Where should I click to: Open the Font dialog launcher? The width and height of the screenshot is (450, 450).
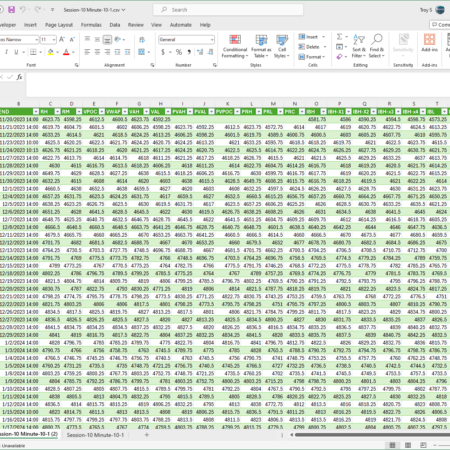pyautogui.click(x=76, y=65)
